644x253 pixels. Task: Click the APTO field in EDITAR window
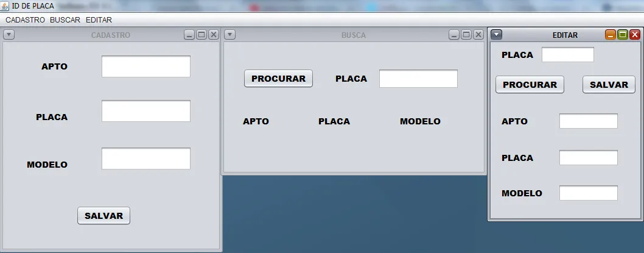589,121
